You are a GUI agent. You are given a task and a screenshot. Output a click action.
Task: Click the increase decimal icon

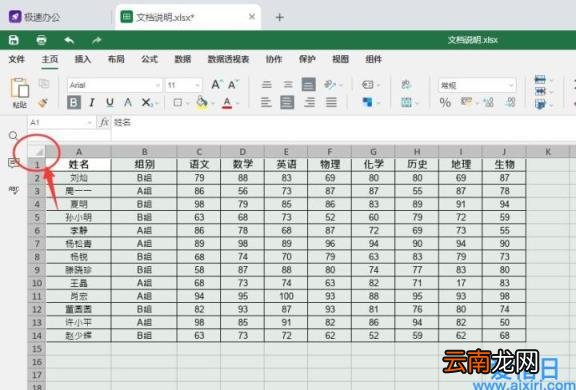[511, 102]
